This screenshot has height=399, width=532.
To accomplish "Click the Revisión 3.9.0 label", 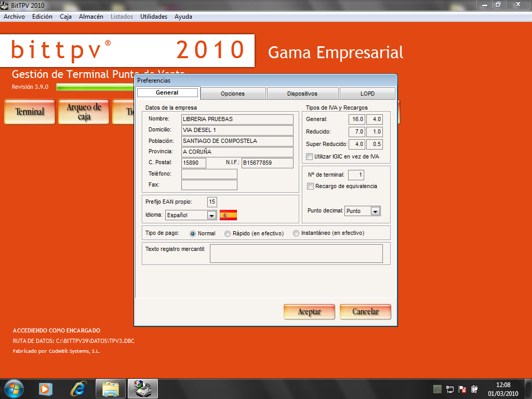I will pyautogui.click(x=30, y=87).
